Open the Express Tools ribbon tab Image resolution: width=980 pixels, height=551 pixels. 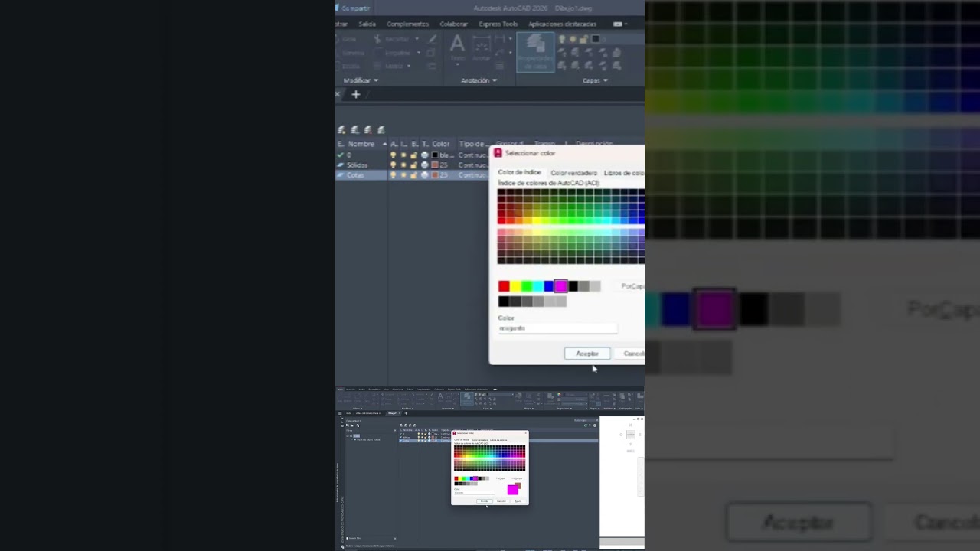[x=498, y=24]
